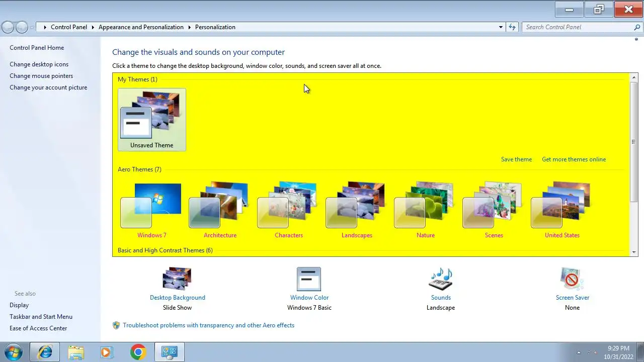Choose the Scenes theme
The image size is (644, 362).
click(494, 210)
